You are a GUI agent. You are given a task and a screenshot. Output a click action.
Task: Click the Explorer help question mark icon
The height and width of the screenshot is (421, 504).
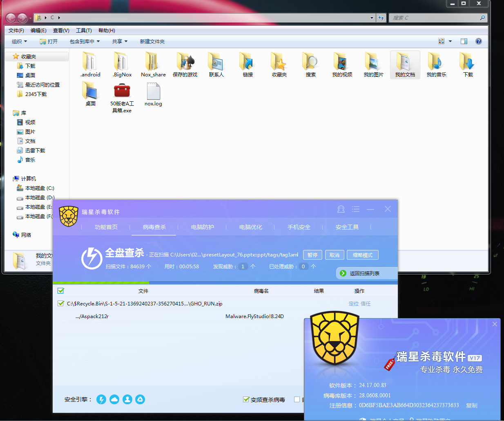click(479, 41)
